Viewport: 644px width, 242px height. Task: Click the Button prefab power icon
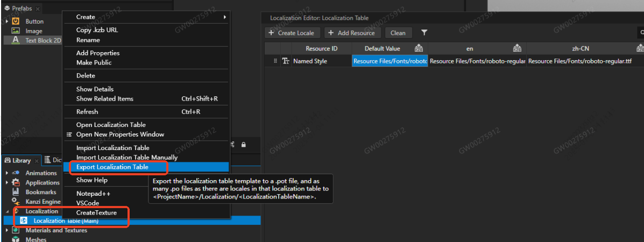pyautogui.click(x=16, y=22)
